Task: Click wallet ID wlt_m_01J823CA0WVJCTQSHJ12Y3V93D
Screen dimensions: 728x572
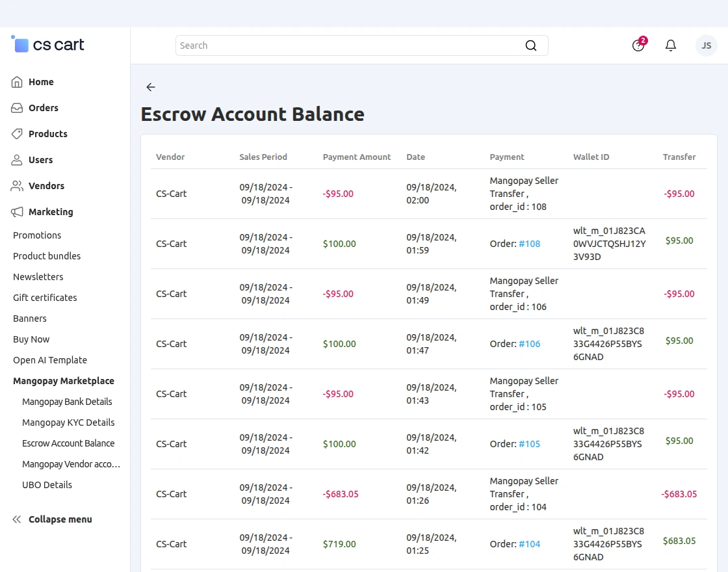Action: (610, 244)
